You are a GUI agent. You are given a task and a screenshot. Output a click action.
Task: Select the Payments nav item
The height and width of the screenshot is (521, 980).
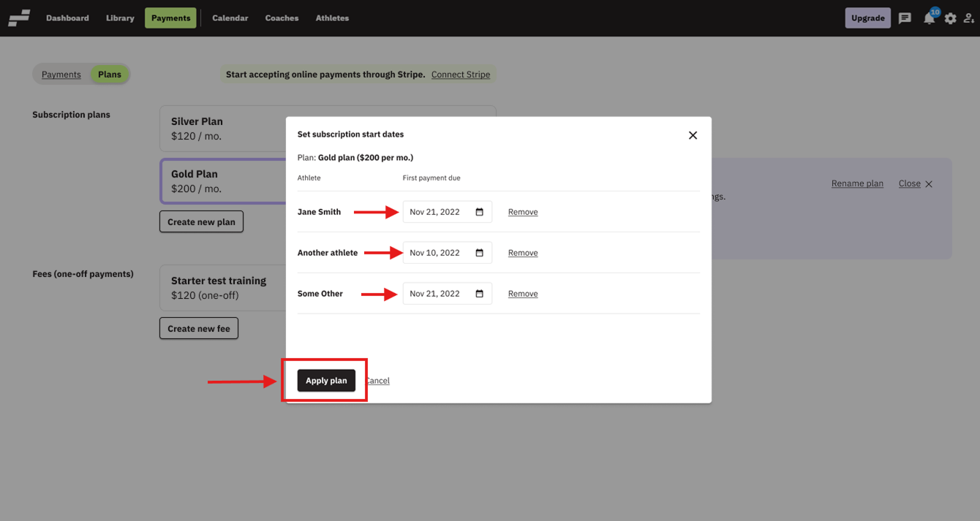tap(170, 18)
